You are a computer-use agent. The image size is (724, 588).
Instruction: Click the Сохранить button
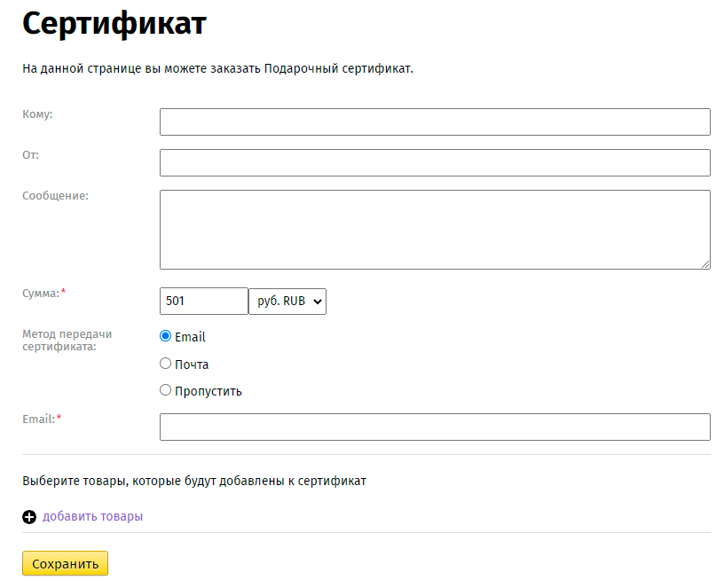pos(65,563)
